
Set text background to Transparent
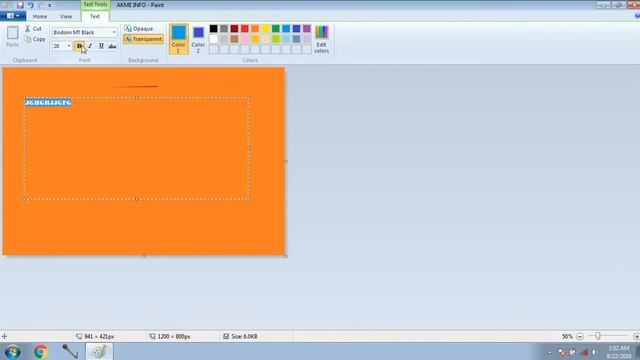click(143, 39)
